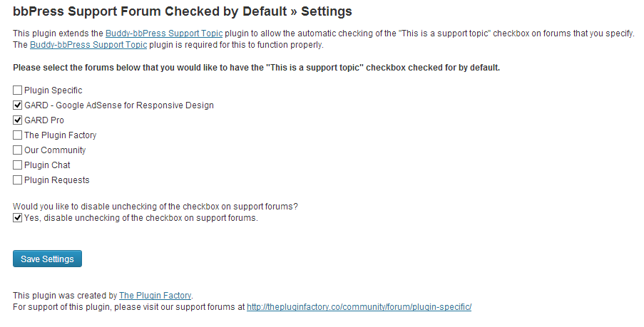Open Buddy-bbPress Support Topic link in second line
Viewport: 644px width, 327px height.
pyautogui.click(x=88, y=45)
